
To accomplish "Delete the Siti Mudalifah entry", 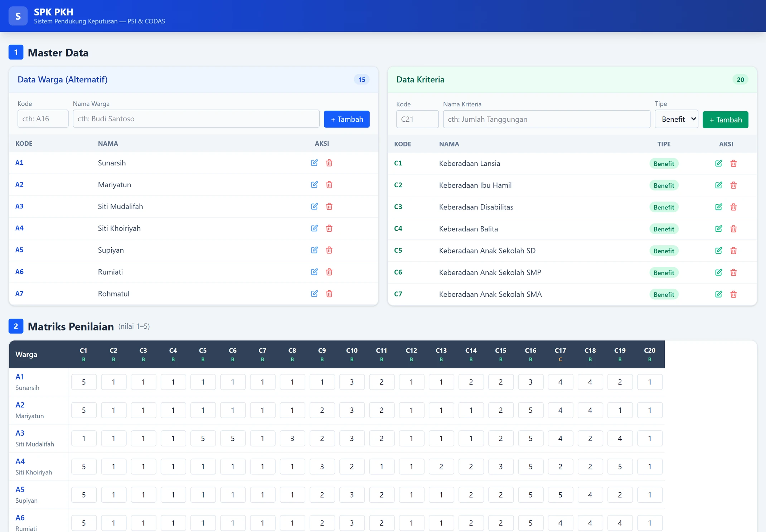I will [329, 207].
